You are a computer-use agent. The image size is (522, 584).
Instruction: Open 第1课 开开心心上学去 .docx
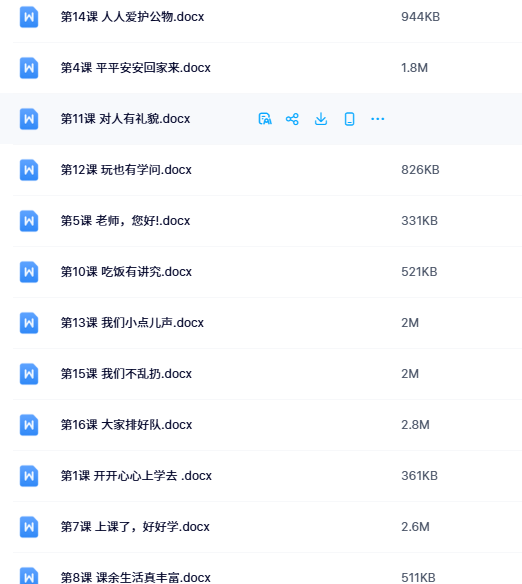pyautogui.click(x=136, y=476)
